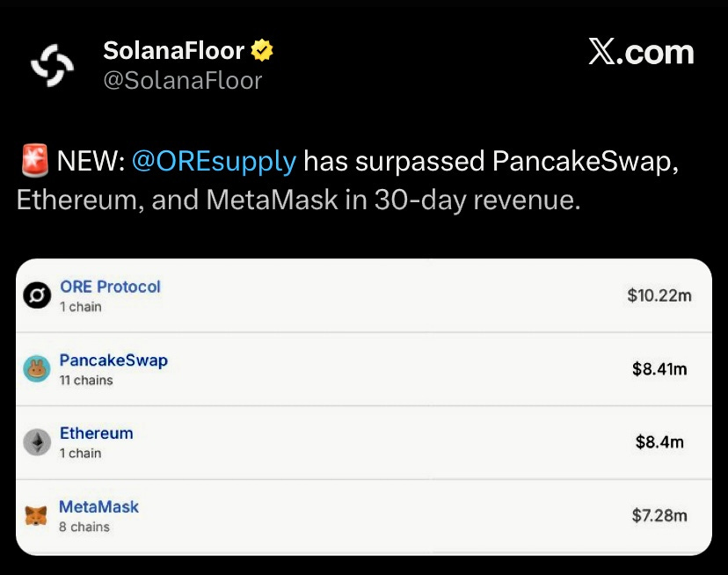The width and height of the screenshot is (728, 575).
Task: Click the $7.28m revenue value
Action: pos(659,515)
